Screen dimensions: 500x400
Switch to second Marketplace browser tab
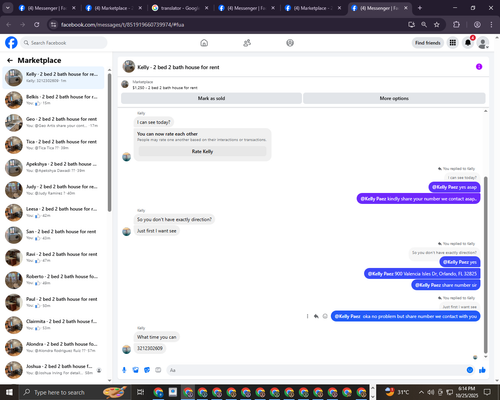pyautogui.click(x=313, y=8)
